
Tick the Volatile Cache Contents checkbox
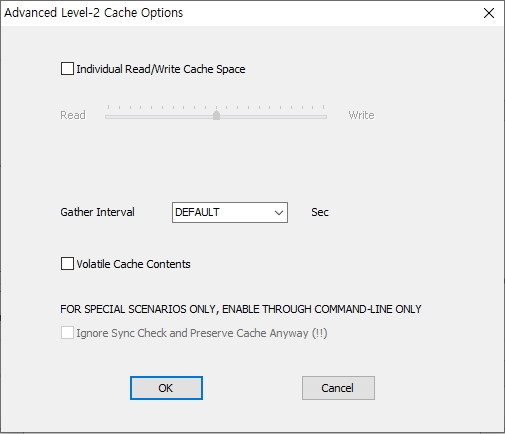pyautogui.click(x=67, y=264)
